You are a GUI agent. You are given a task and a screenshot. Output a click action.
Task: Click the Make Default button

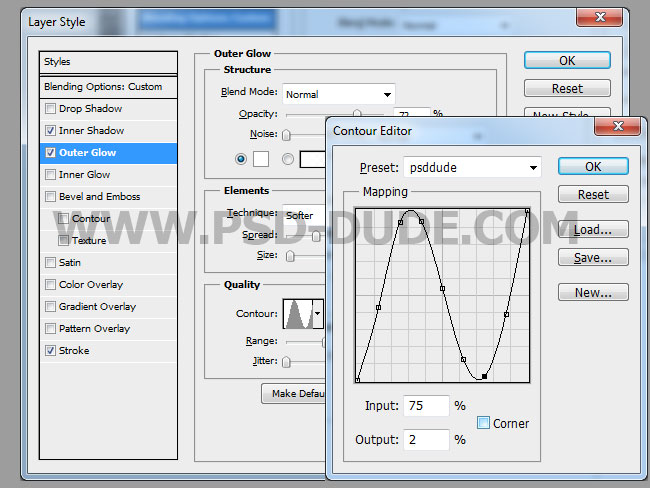pyautogui.click(x=294, y=393)
